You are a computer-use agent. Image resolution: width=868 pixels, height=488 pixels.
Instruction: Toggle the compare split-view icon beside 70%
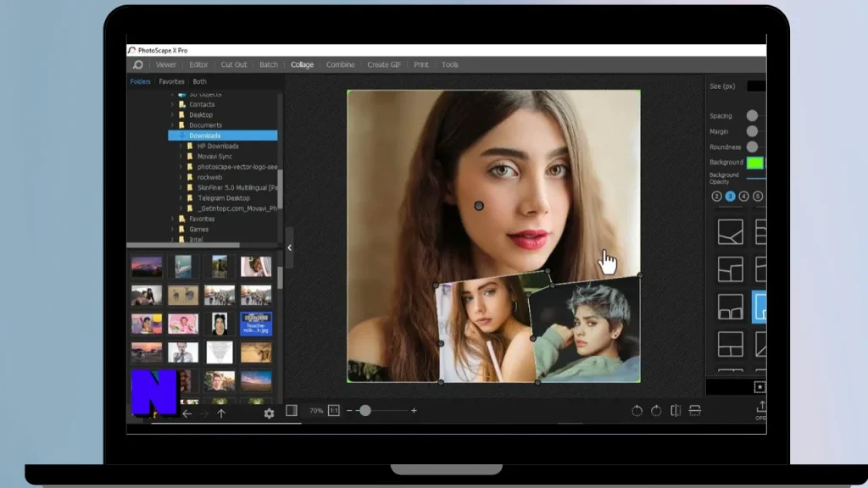292,411
